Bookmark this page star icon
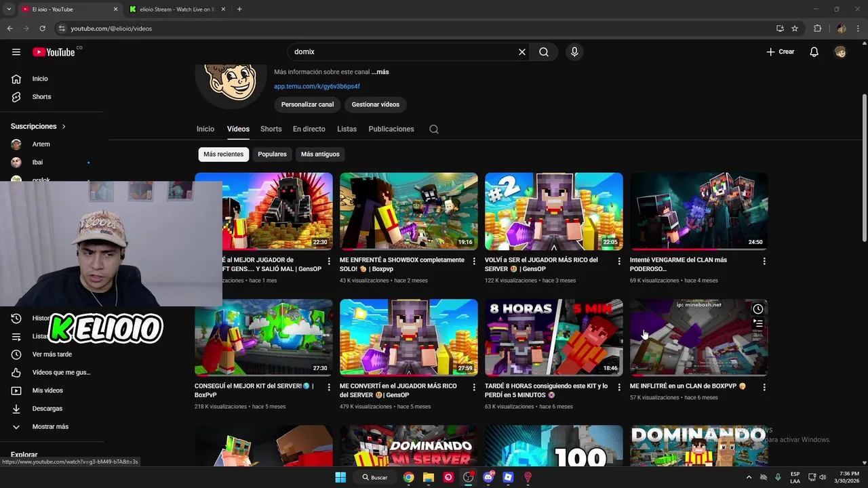The width and height of the screenshot is (868, 488). [x=795, y=28]
